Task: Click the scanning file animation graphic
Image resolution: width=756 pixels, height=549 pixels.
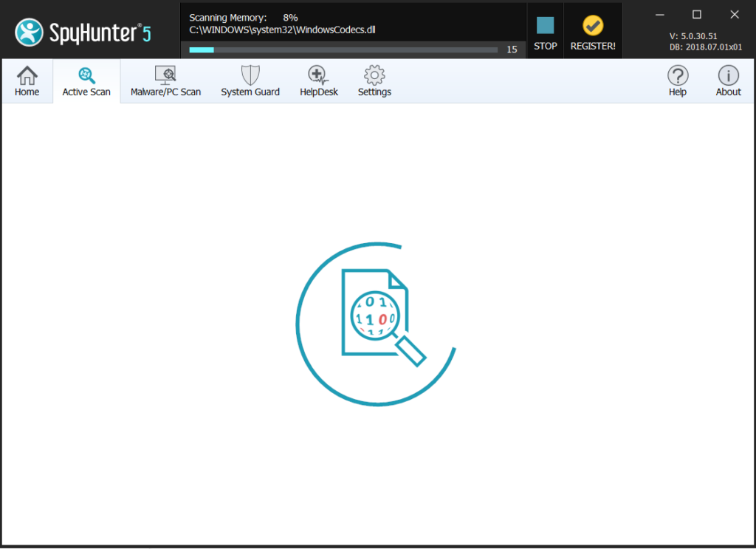Action: 376,324
